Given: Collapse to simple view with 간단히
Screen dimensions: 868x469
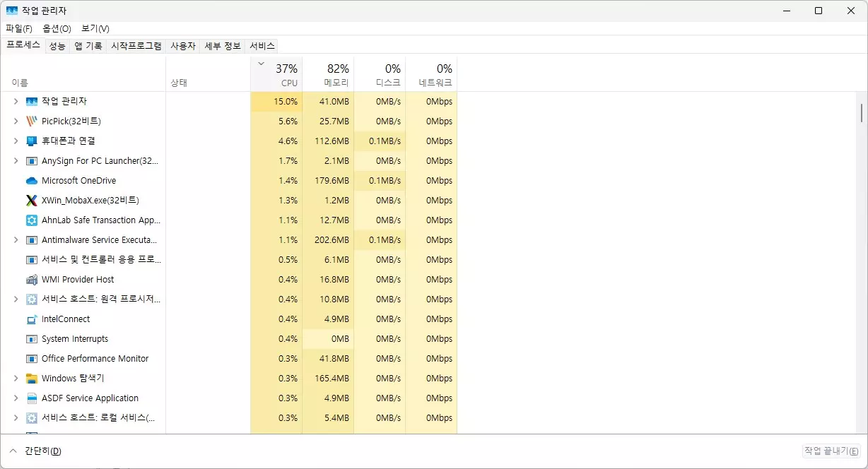Looking at the screenshot, I should pyautogui.click(x=35, y=451).
